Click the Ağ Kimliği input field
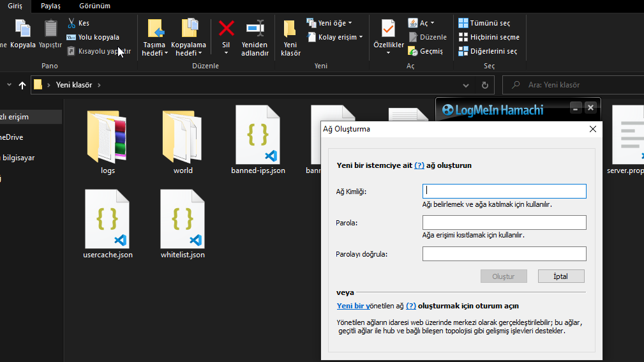The width and height of the screenshot is (644, 362). pos(504,191)
